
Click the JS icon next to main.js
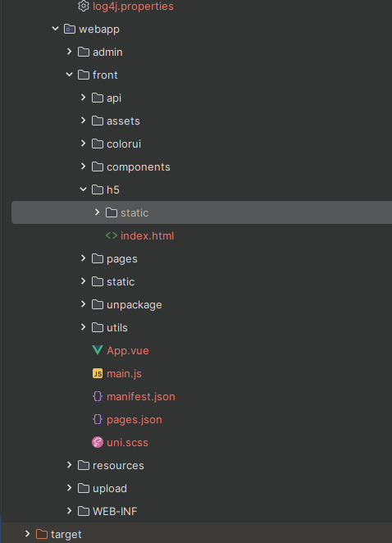point(98,373)
